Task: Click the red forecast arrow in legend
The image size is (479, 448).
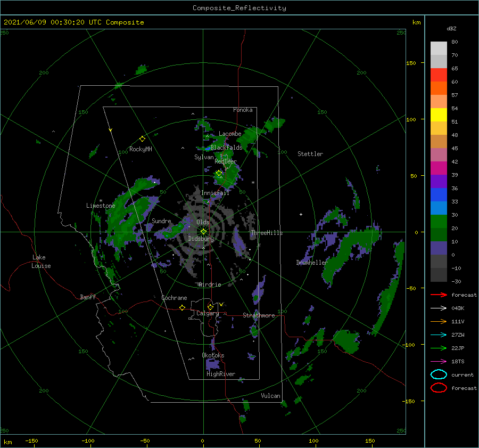Action: (x=439, y=295)
